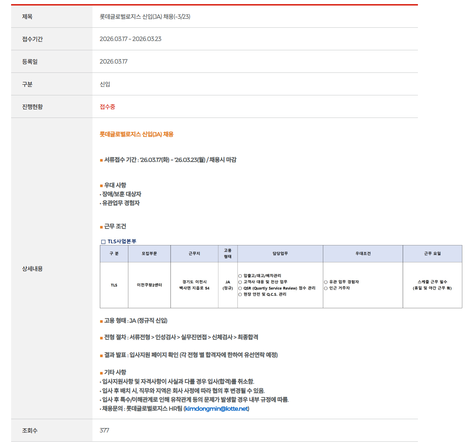
Task: Click the '구 분' table header
Action: [114, 254]
